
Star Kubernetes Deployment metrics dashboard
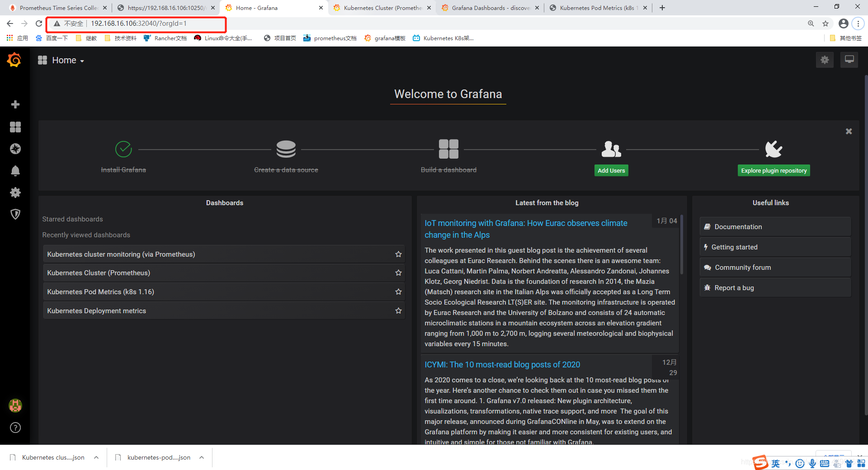tap(398, 311)
